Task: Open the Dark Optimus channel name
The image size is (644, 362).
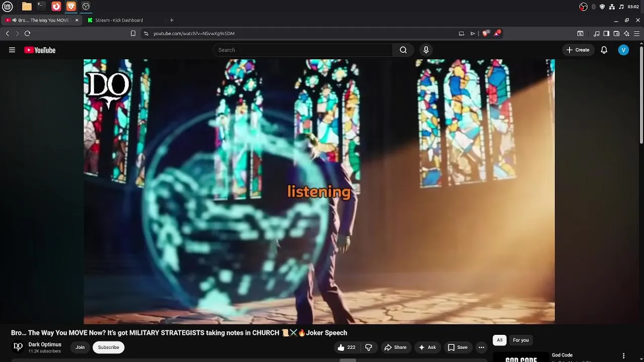Action: (45, 344)
